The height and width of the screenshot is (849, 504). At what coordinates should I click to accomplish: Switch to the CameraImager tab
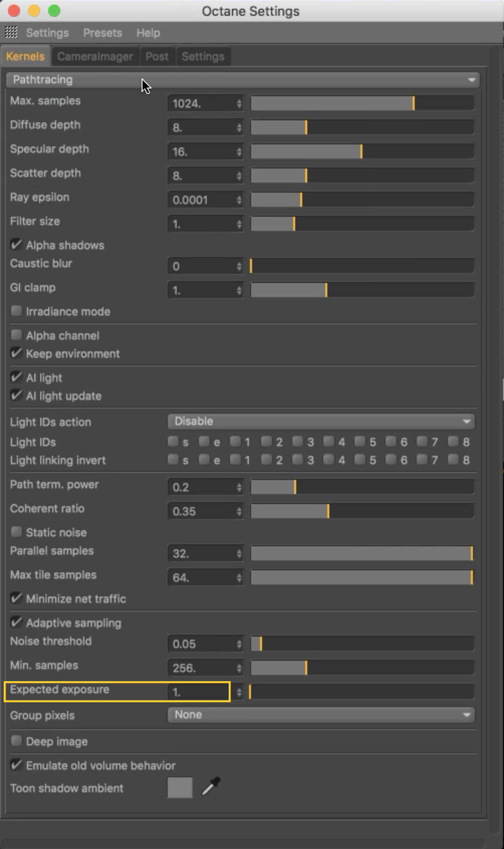pyautogui.click(x=95, y=56)
